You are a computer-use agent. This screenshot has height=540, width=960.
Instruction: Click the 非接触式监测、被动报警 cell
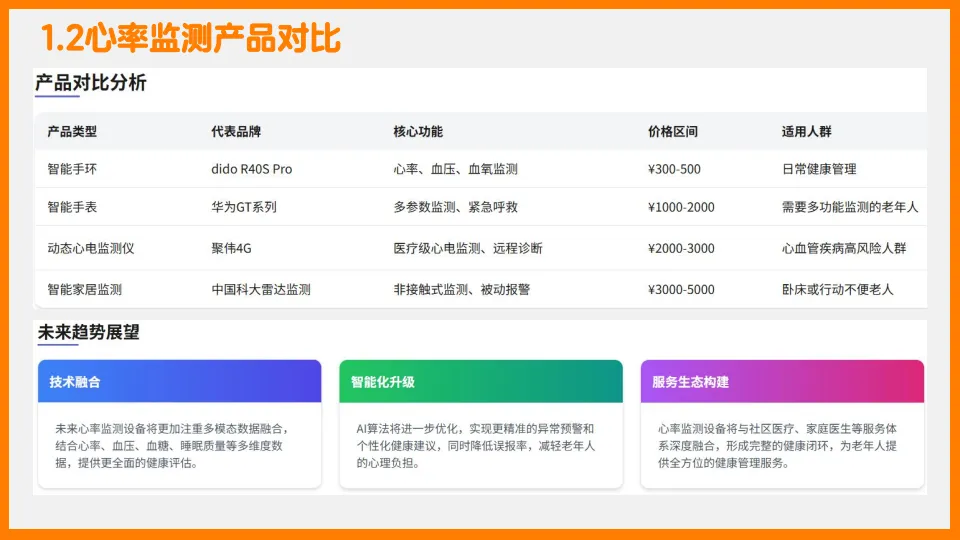coord(462,289)
